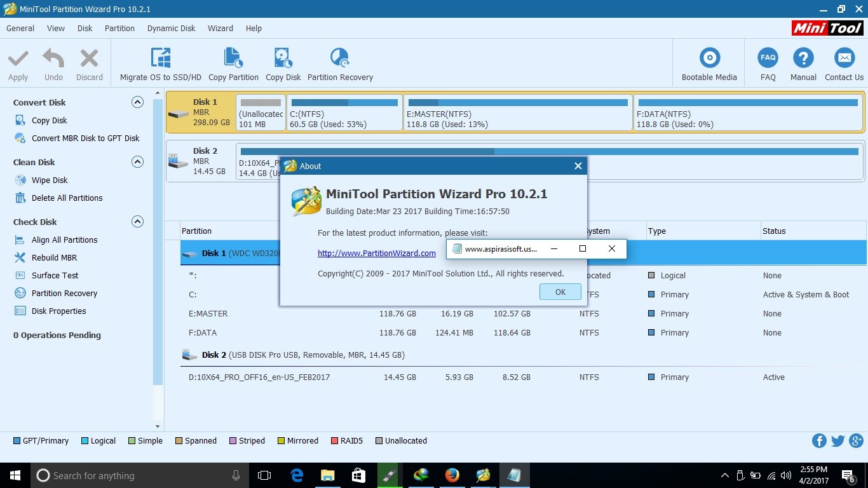Click sidebar scrollbar up arrow
868x488 pixels.
pyautogui.click(x=158, y=93)
